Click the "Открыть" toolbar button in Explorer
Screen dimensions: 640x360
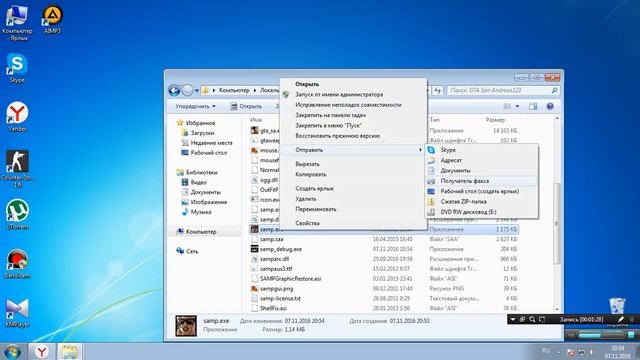click(246, 106)
